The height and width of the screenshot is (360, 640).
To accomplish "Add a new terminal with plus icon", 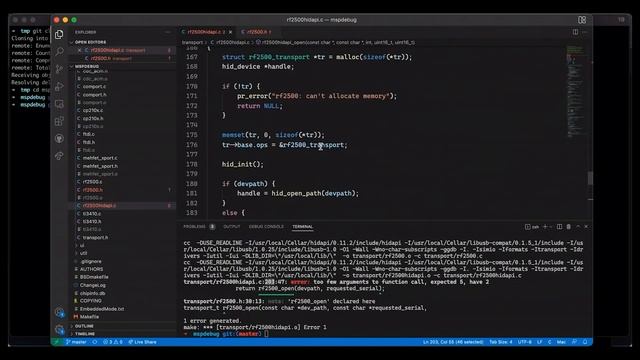I will [x=544, y=227].
